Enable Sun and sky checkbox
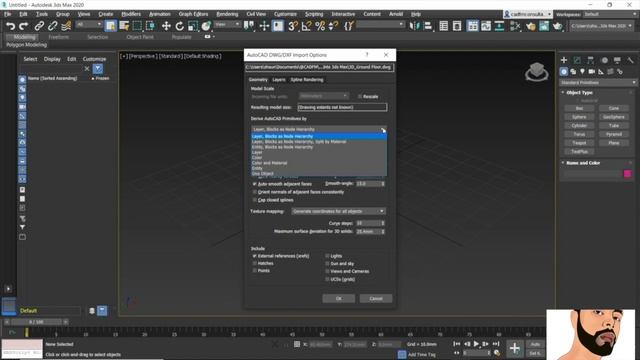The height and width of the screenshot is (360, 640). 327,264
